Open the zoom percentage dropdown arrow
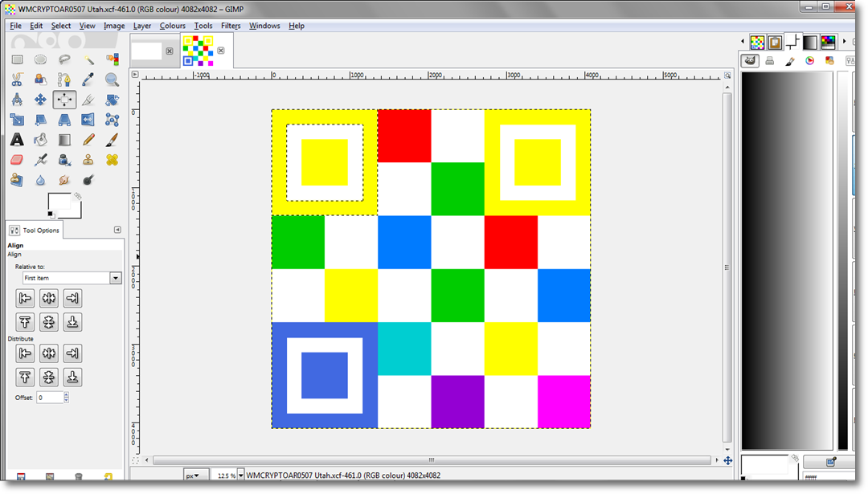 tap(241, 476)
